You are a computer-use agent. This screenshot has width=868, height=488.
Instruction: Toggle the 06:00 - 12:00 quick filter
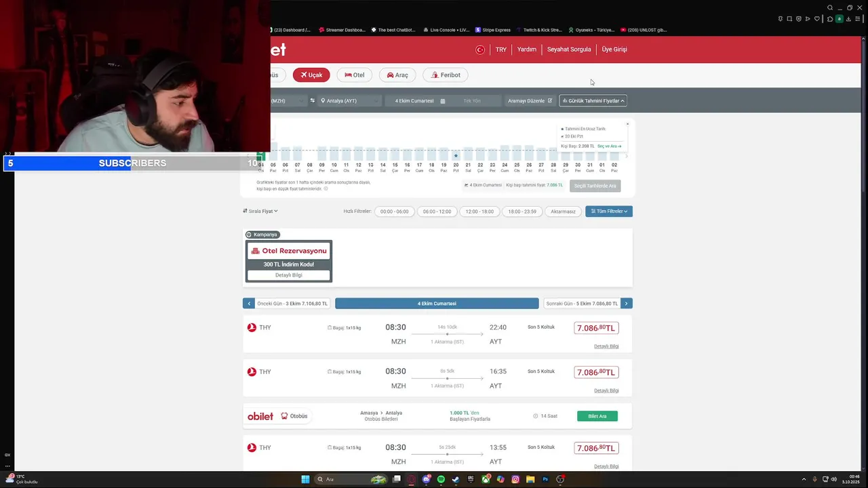point(437,211)
